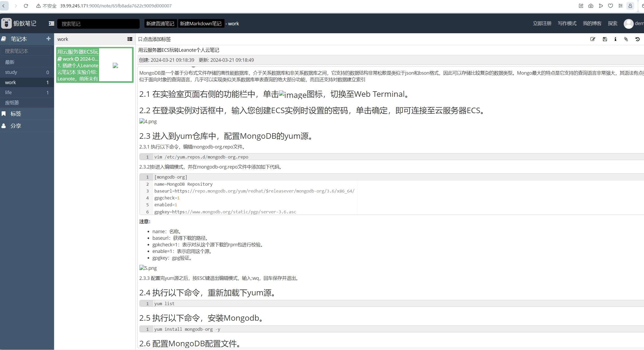Viewport: 644px width, 350px height.
Task: Click 新建Markdown笔记 button
Action: click(201, 23)
